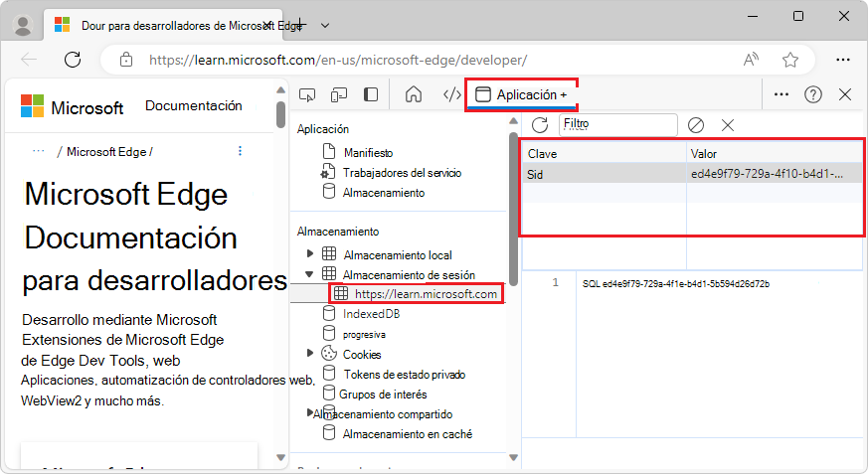Open the Elements tool icon
Viewport: 868px width, 474px height.
[451, 94]
